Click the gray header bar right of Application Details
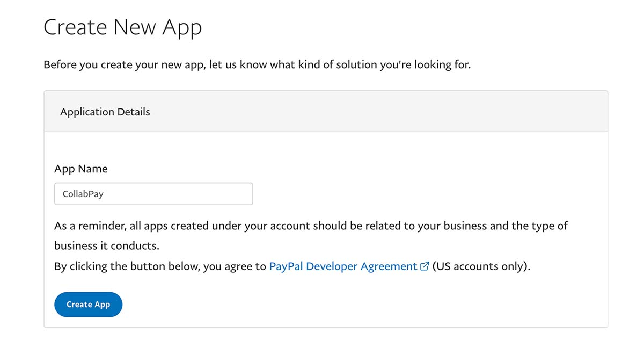The height and width of the screenshot is (355, 644). pos(376,112)
